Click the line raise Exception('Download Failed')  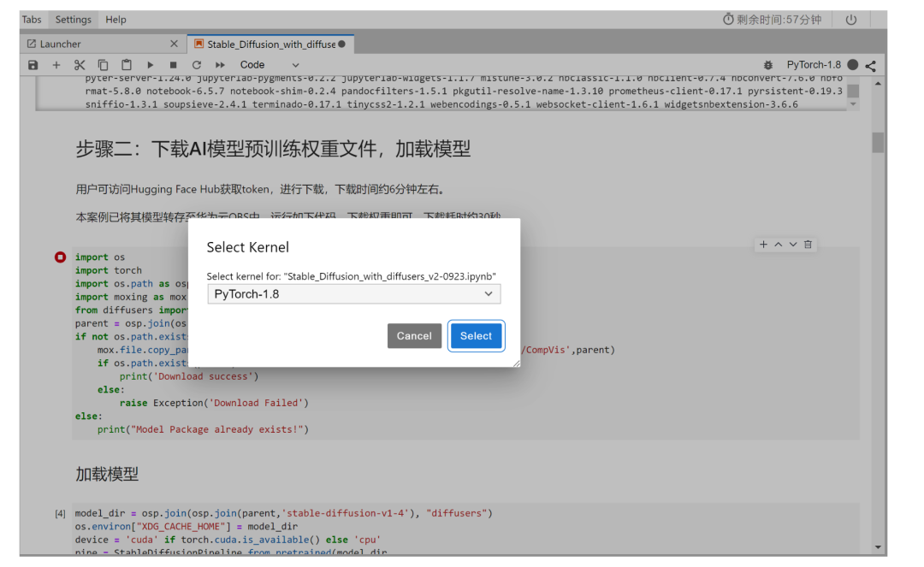click(214, 403)
